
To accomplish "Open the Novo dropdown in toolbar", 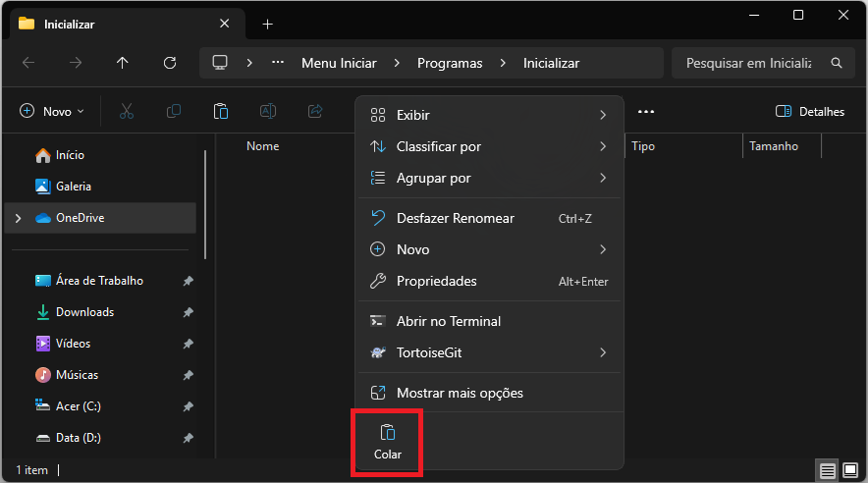I will pos(52,112).
